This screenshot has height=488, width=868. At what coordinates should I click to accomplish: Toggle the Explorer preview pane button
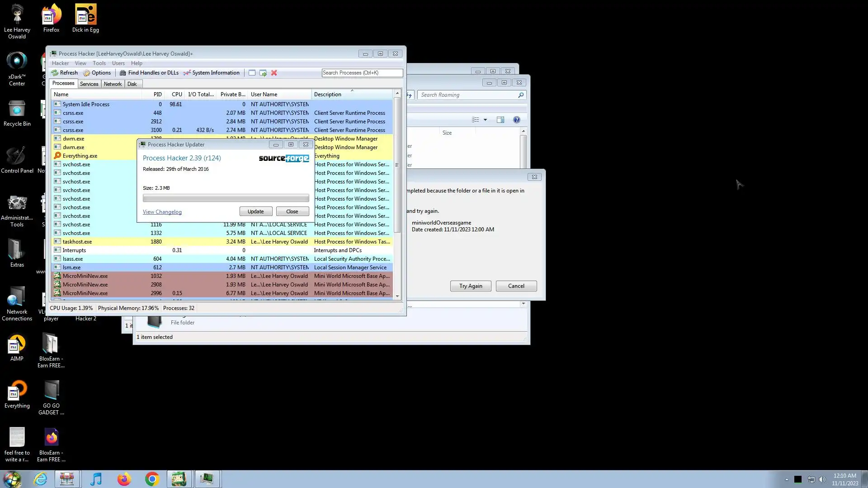[x=500, y=120]
